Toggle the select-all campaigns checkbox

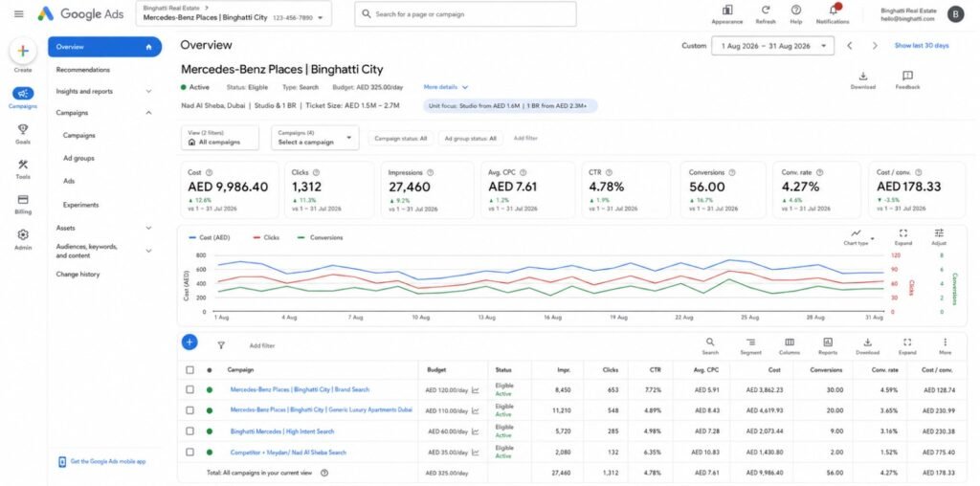(x=190, y=370)
